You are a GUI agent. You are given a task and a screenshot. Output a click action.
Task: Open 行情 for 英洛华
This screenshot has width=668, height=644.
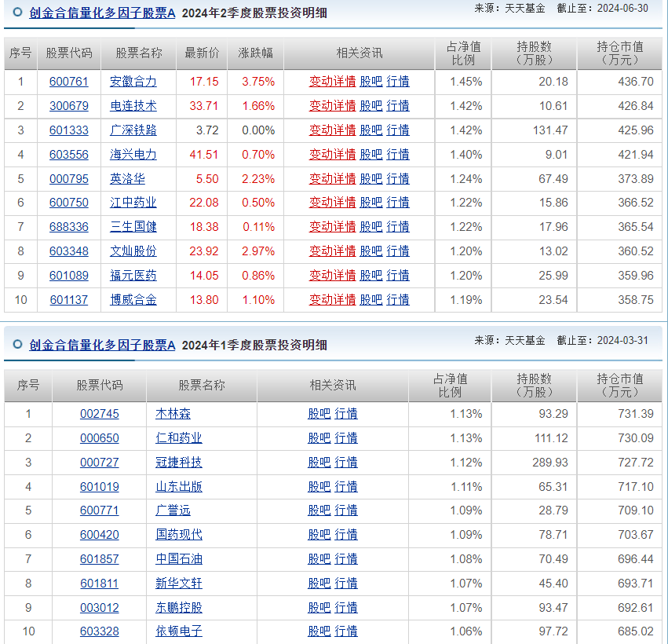tap(398, 179)
